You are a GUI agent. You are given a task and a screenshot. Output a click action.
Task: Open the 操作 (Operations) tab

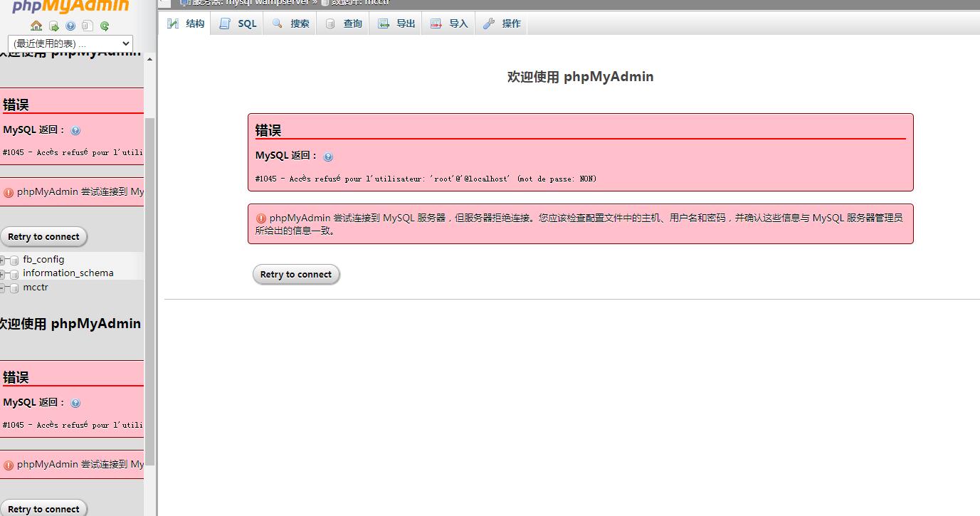[502, 23]
